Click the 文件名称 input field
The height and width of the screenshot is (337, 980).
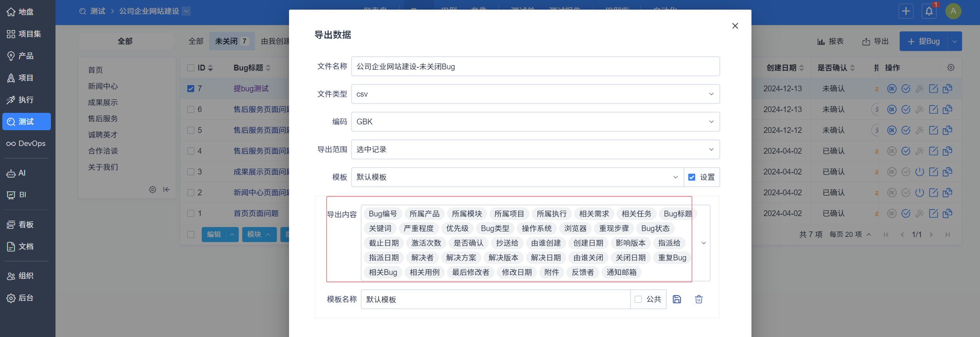(535, 66)
